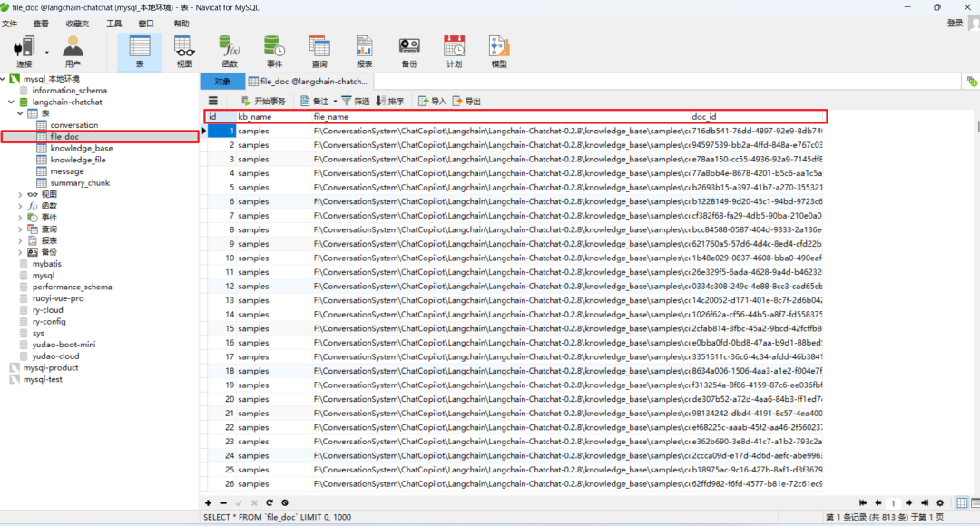Open the 连接 (Connection) toolbar icon
980x526 pixels.
click(x=24, y=52)
